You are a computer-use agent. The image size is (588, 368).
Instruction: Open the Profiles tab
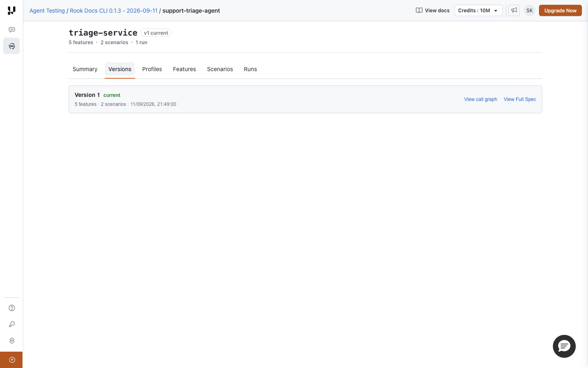152,70
